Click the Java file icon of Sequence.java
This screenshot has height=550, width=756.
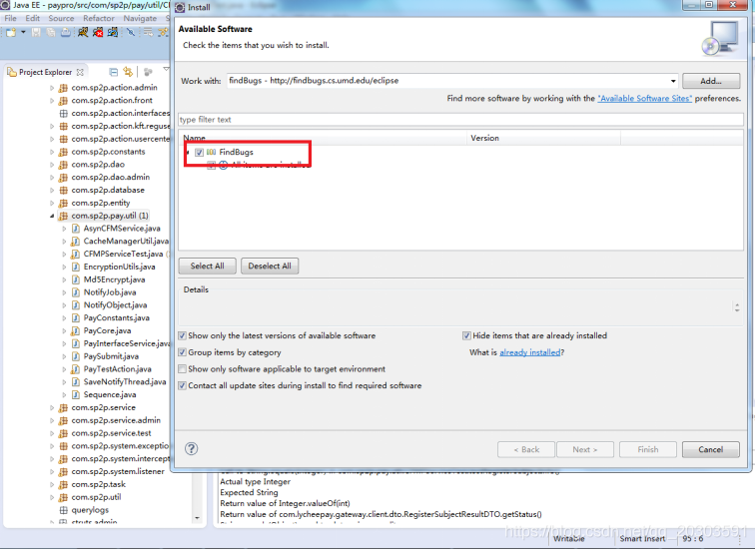tap(75, 395)
